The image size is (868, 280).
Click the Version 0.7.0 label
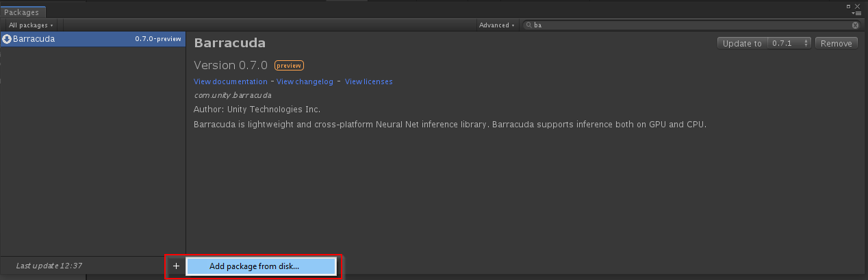tap(231, 66)
